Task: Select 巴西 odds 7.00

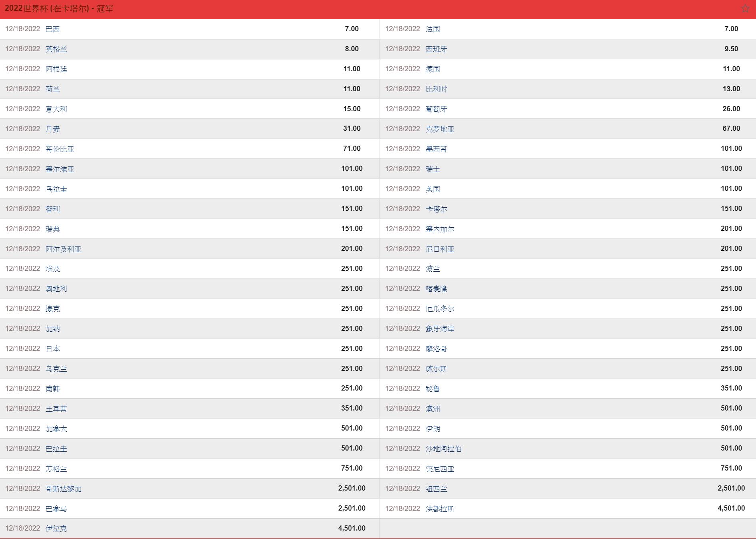Action: pyautogui.click(x=352, y=29)
